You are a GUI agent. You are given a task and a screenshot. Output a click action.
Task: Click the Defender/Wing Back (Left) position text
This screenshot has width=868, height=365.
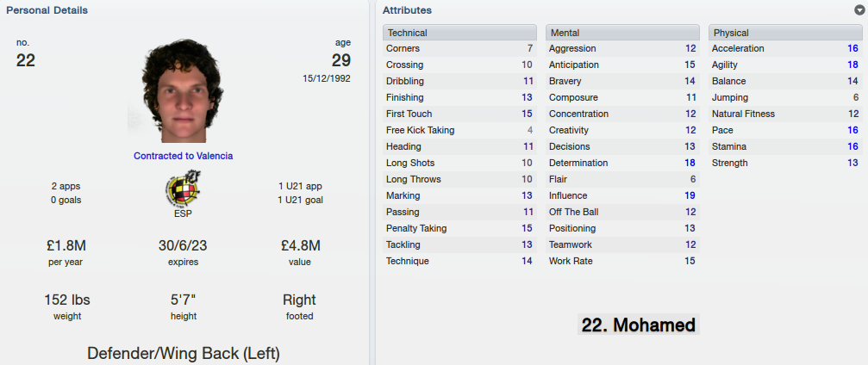point(184,354)
